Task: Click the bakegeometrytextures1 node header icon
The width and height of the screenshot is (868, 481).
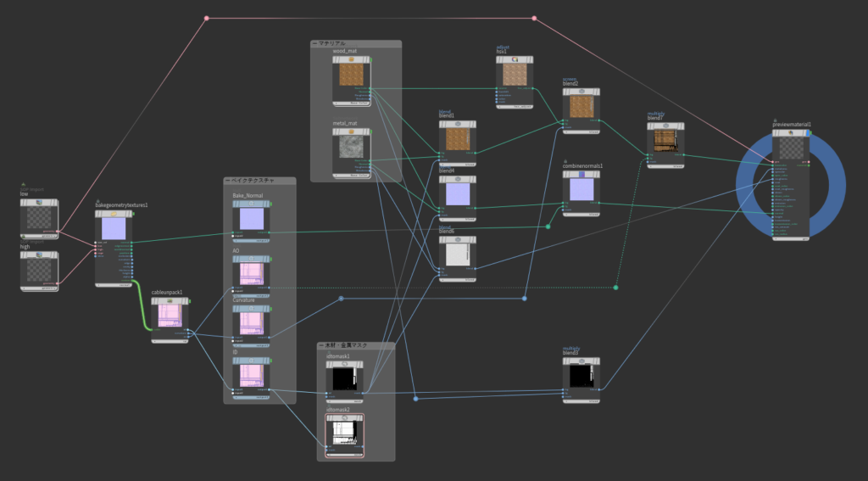Action: (x=113, y=214)
